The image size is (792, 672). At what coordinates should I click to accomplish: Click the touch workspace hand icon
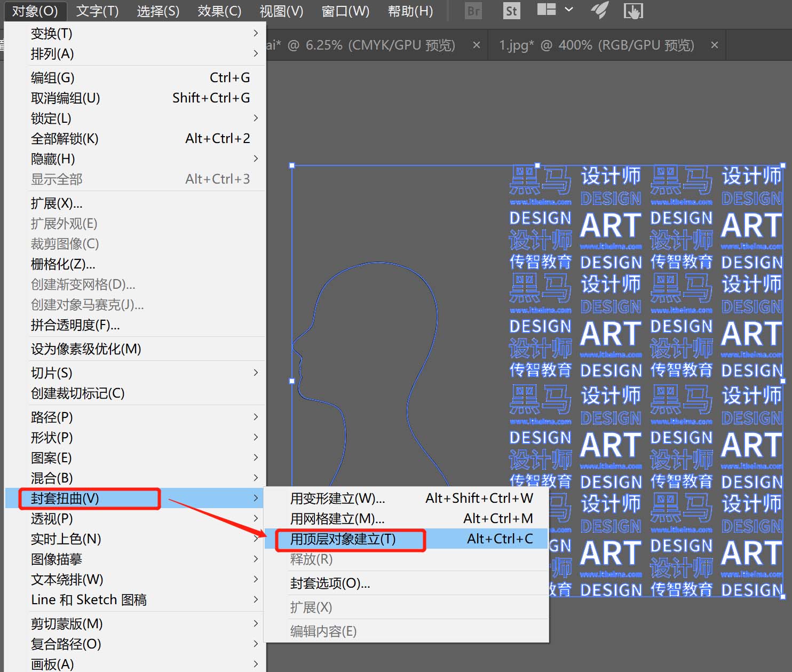click(633, 11)
